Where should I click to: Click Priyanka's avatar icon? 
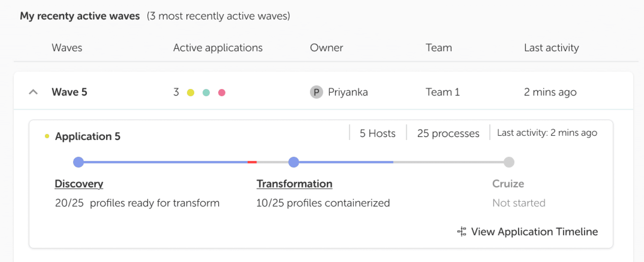point(316,92)
